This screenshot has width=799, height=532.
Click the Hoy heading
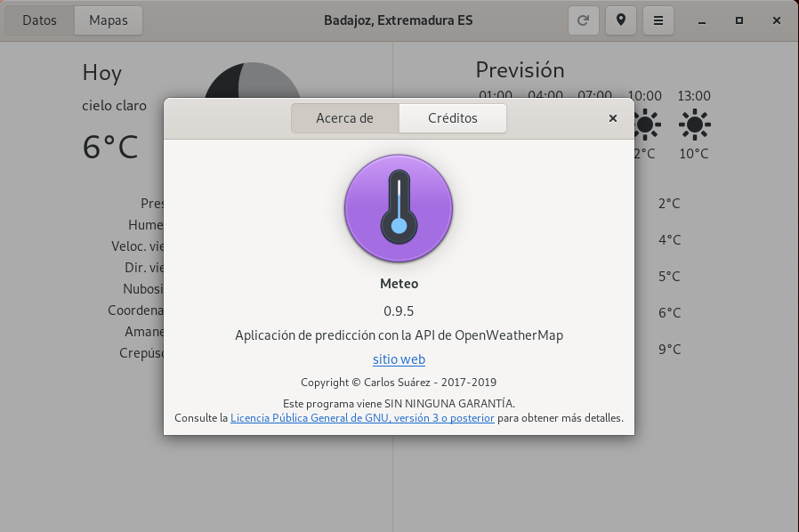(102, 73)
